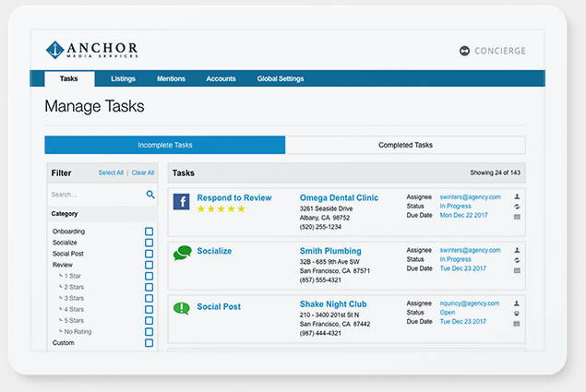586x392 pixels.
Task: Switch to the Listings tab
Action: click(123, 78)
